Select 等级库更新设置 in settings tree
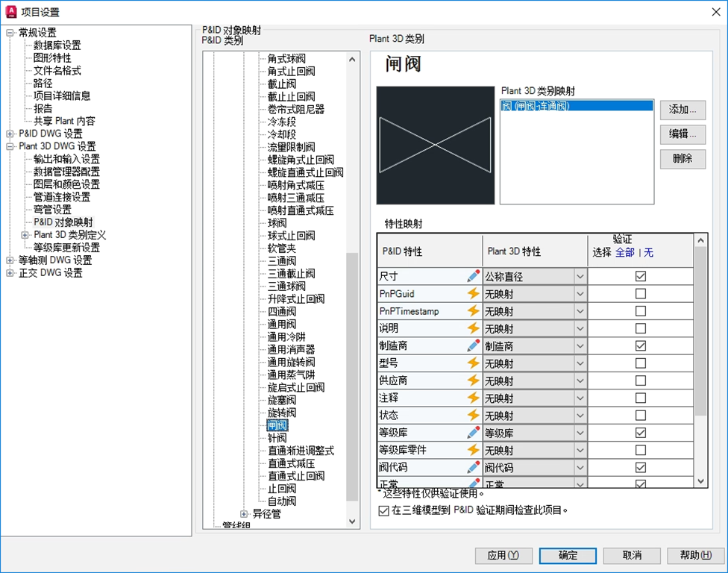 click(66, 248)
